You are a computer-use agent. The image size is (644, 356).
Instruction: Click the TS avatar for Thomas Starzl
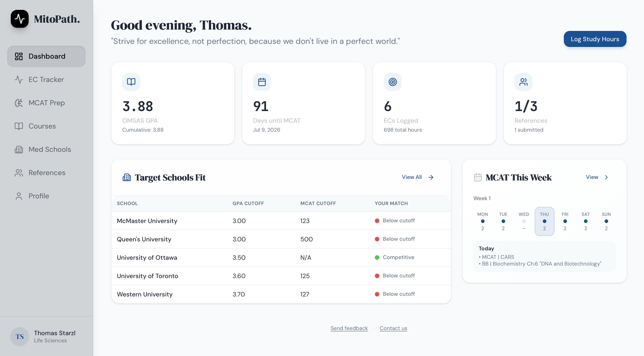pyautogui.click(x=19, y=336)
